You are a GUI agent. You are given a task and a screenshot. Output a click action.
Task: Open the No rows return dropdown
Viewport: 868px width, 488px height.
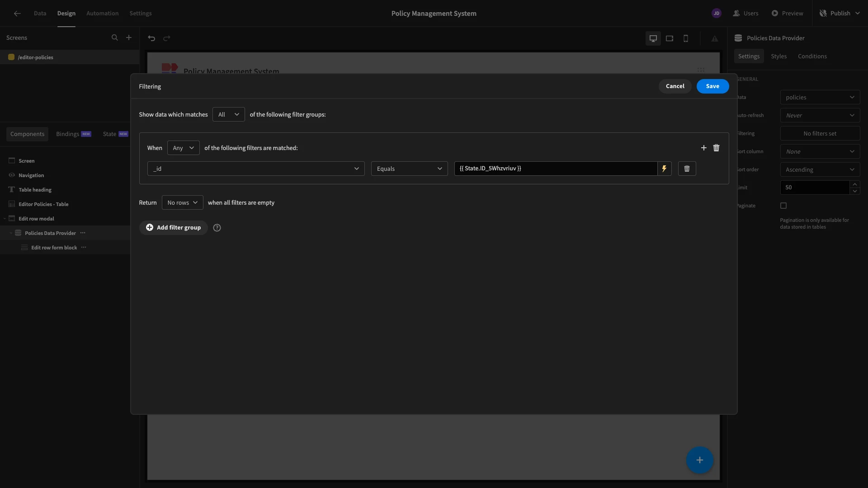[182, 202]
